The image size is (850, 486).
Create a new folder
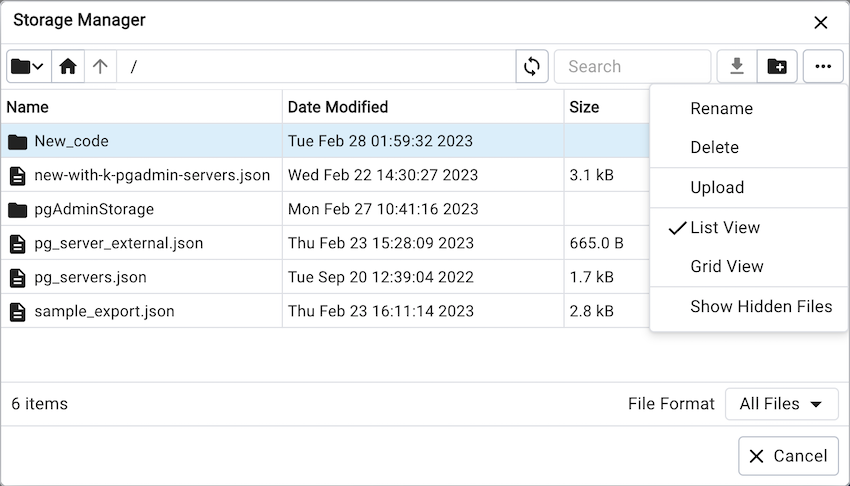click(777, 67)
